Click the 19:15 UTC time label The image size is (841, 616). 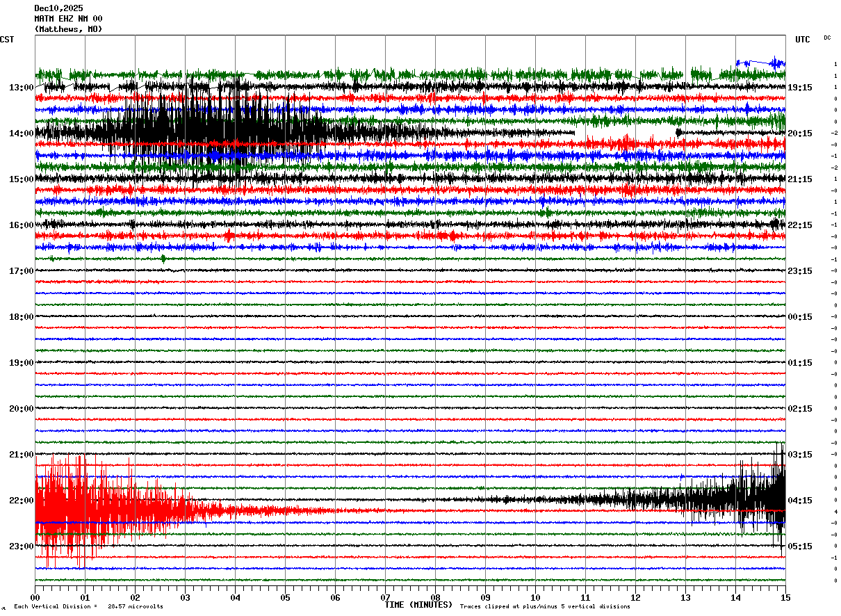pyautogui.click(x=800, y=88)
